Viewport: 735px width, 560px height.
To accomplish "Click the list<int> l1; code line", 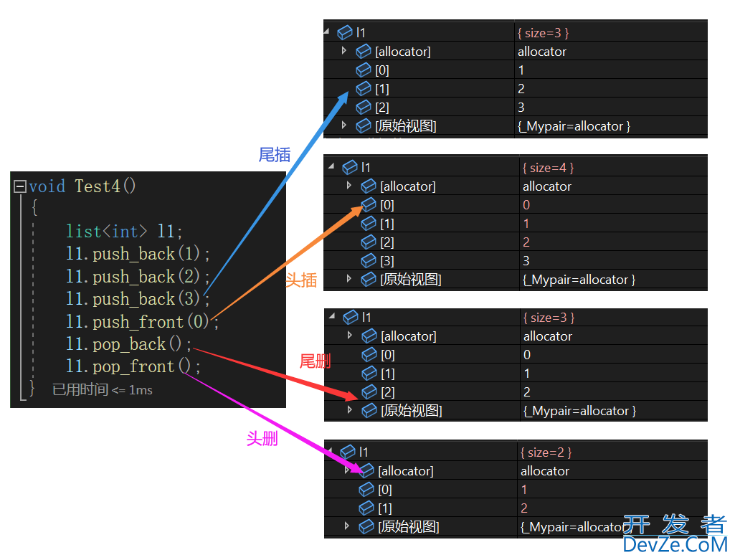I will pyautogui.click(x=124, y=232).
